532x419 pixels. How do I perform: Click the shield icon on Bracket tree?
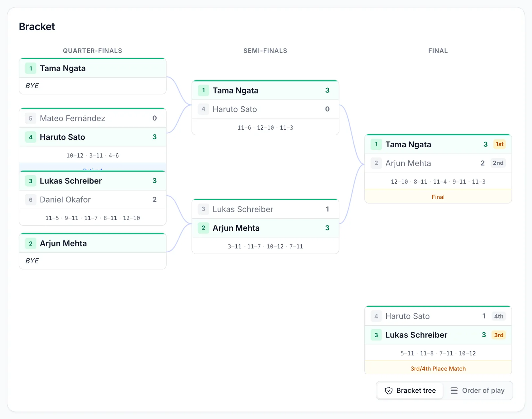pos(389,390)
